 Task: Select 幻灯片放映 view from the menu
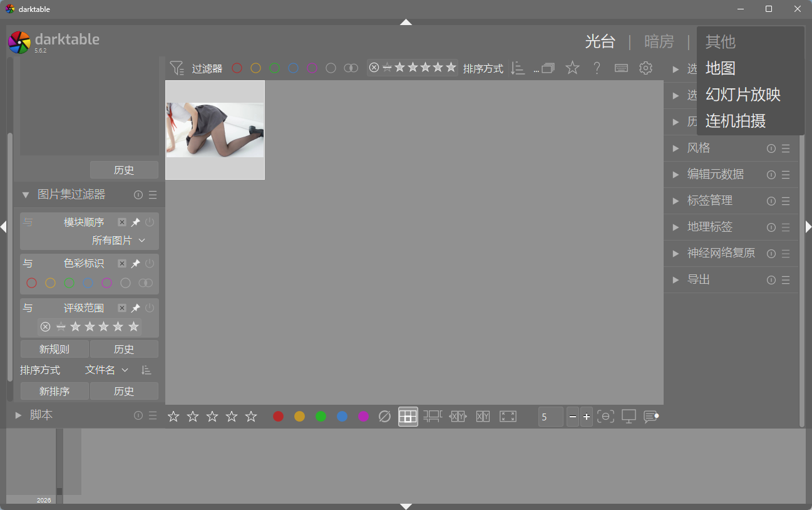[x=743, y=95]
